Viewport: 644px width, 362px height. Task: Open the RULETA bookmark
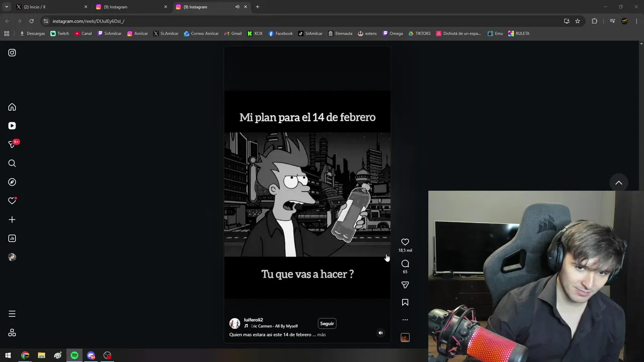coord(519,34)
